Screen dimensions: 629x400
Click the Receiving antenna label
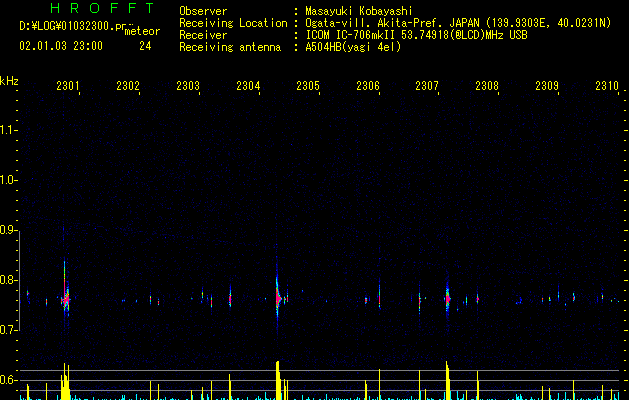point(230,47)
